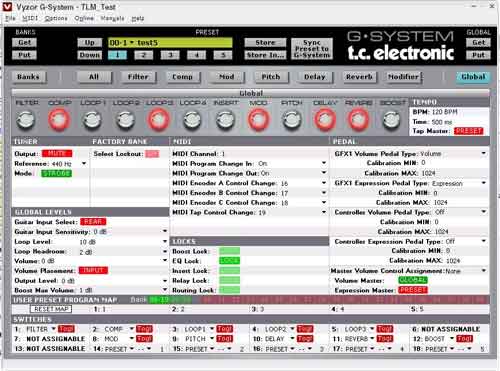This screenshot has width=500, height=371.
Task: Open switch 14 PRESET assignment dropdown
Action: tap(132, 349)
